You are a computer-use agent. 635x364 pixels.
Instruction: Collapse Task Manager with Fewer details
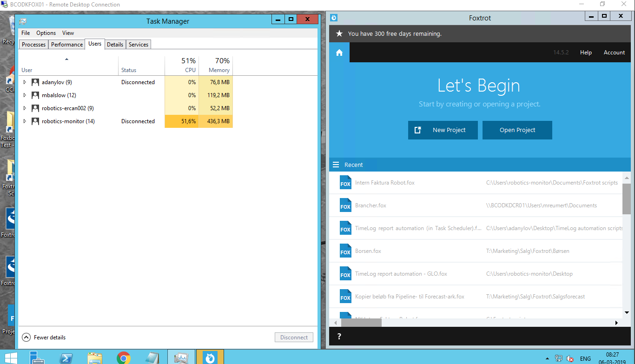pos(44,338)
